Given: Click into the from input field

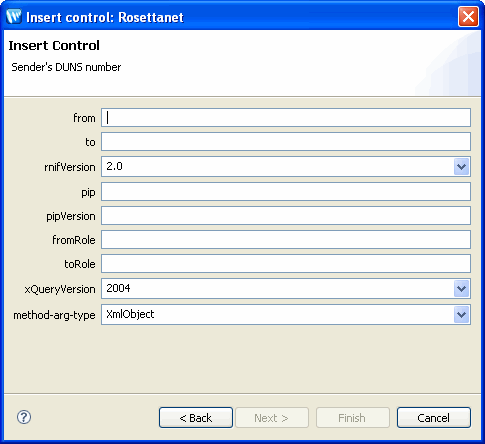Looking at the screenshot, I should point(286,117).
